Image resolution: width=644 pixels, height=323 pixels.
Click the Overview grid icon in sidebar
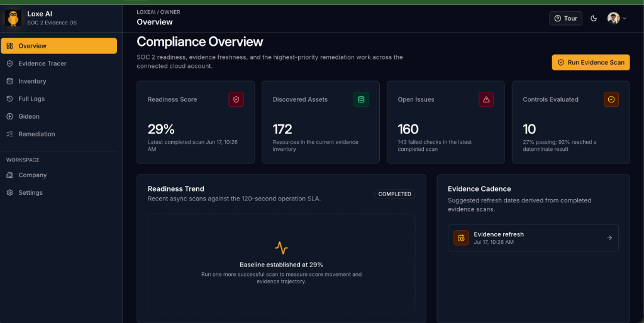(x=10, y=46)
